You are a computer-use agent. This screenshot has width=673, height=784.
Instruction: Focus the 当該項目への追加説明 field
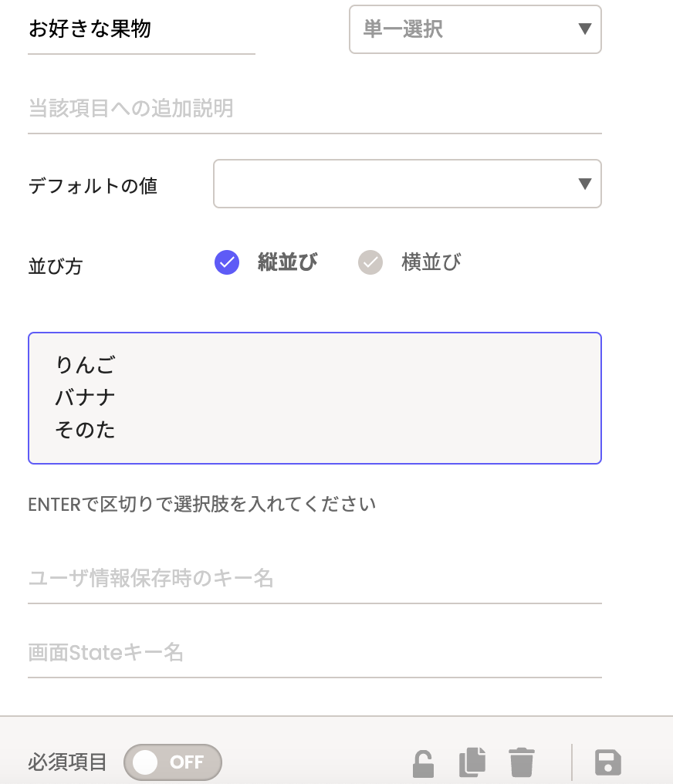pyautogui.click(x=314, y=109)
